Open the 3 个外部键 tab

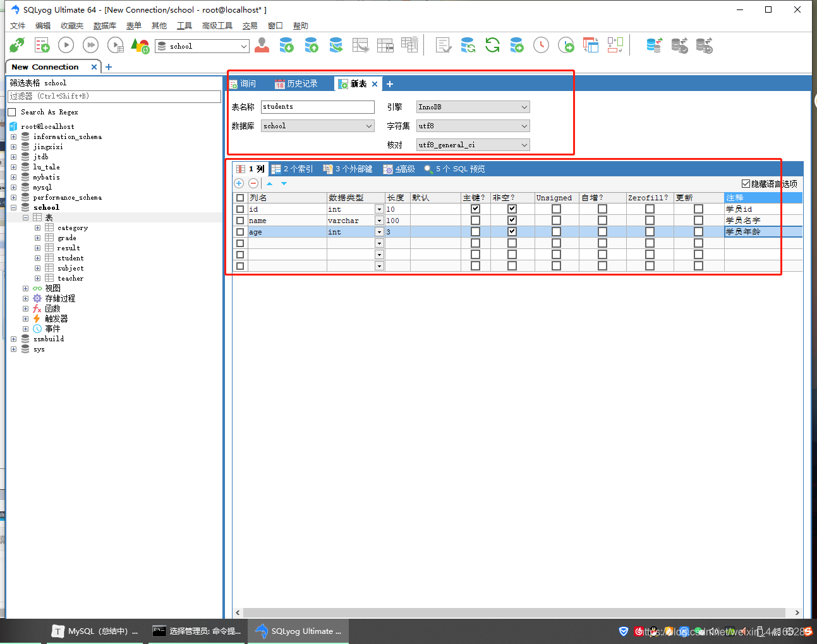[x=348, y=169]
